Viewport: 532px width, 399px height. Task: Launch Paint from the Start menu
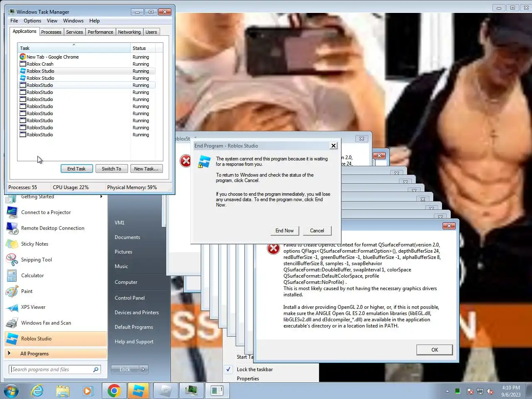(x=56, y=291)
